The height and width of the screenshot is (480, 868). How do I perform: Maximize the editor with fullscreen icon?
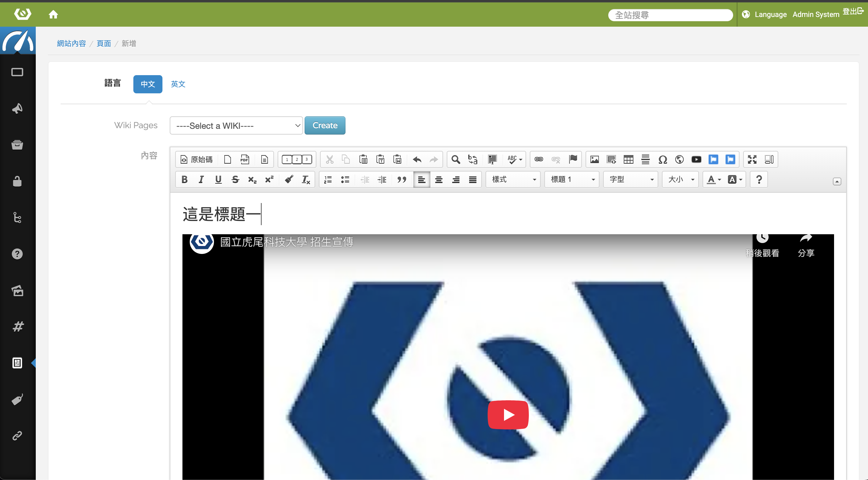(752, 159)
